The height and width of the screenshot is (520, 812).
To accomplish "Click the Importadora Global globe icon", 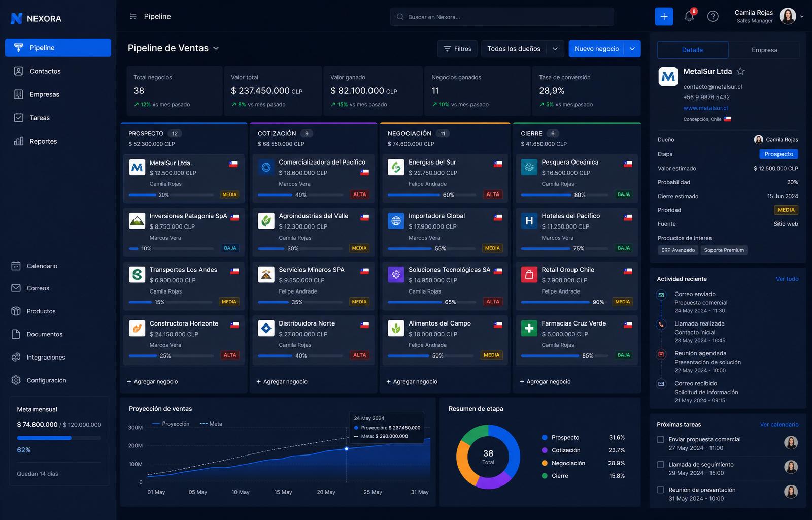I will point(396,220).
